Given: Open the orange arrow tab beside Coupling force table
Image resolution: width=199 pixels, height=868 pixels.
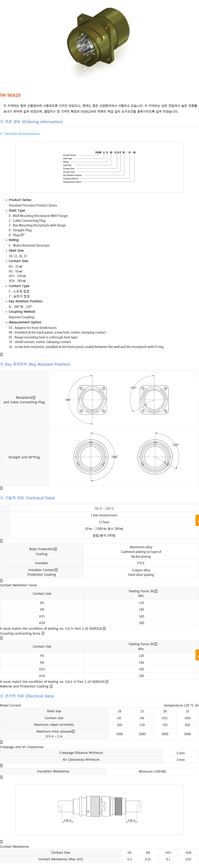Looking at the screenshot, I should (x=197, y=655).
